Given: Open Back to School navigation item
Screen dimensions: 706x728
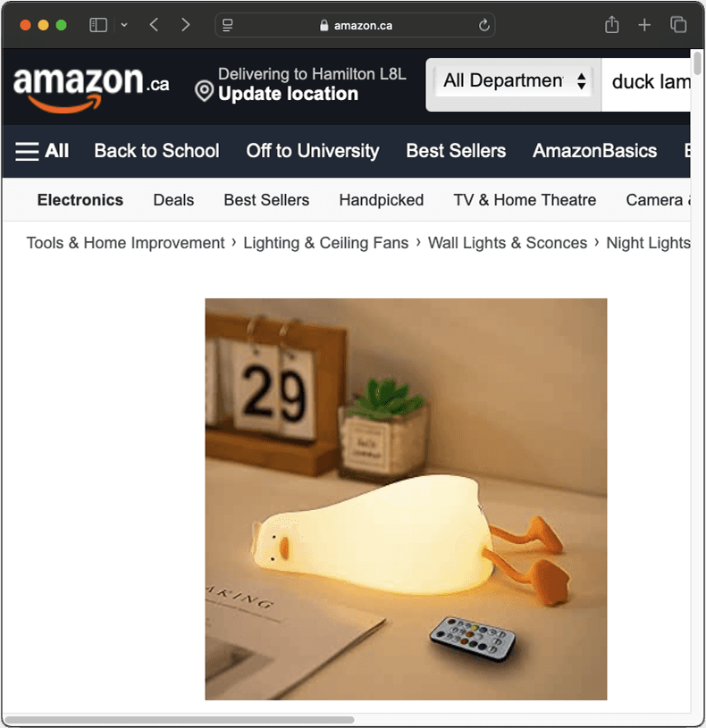Looking at the screenshot, I should click(x=156, y=151).
